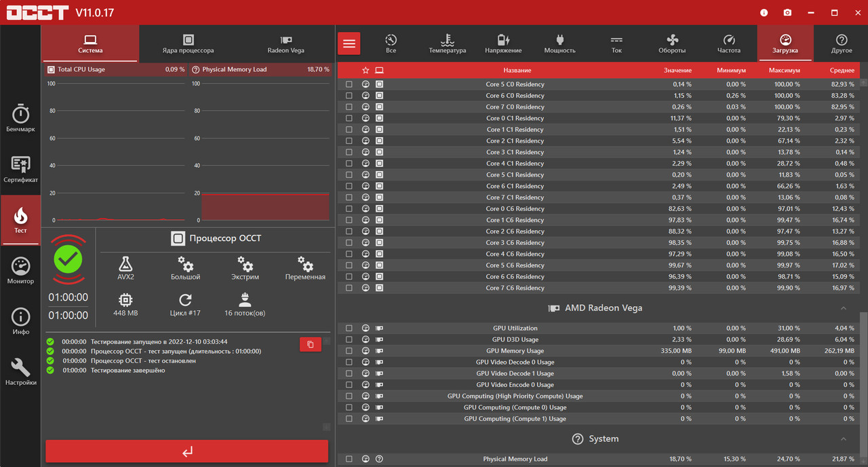Open the Монитор gauge section
Image resolution: width=868 pixels, height=467 pixels.
[20, 270]
